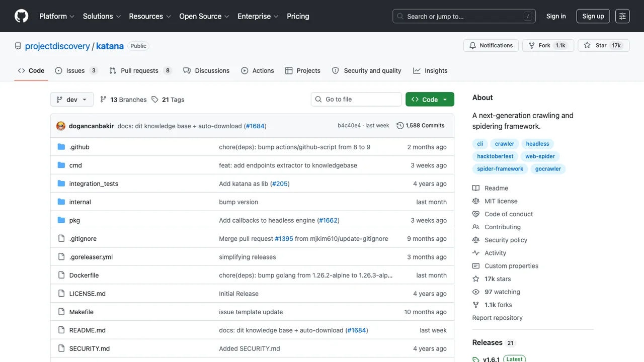Expand the Enterprise dropdown menu

[258, 16]
